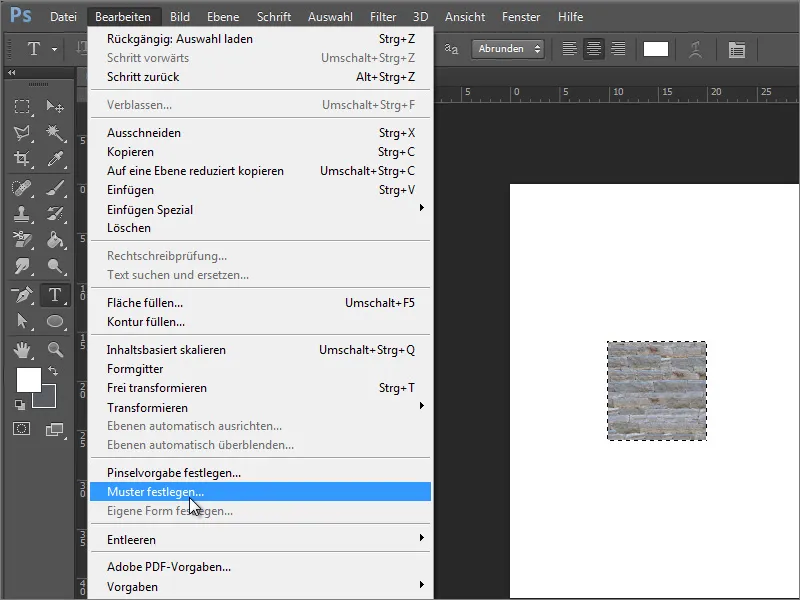
Task: Open the Ebene menu
Action: coord(223,17)
